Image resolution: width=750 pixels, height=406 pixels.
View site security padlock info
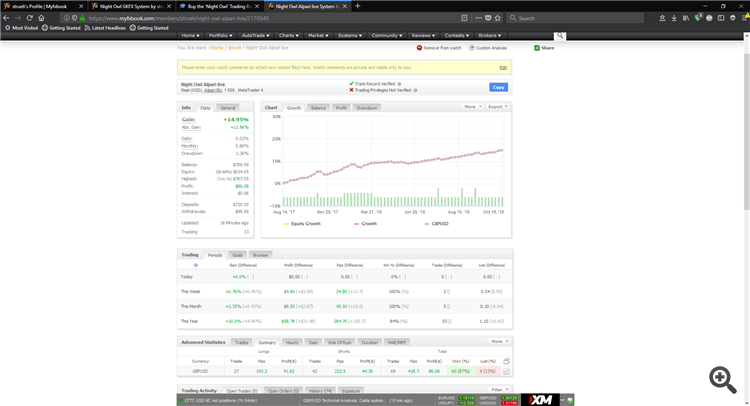point(82,18)
